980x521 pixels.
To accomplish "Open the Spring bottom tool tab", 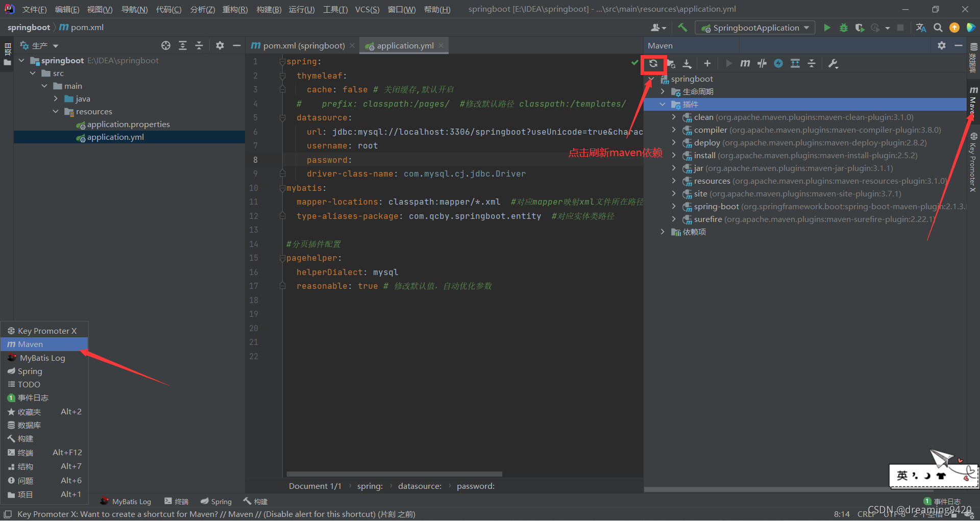I will (216, 502).
